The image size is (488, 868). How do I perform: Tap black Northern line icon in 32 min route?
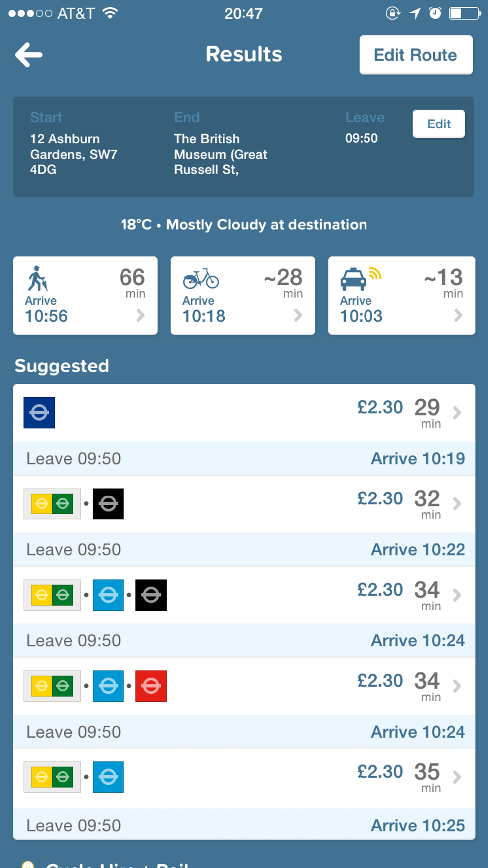click(108, 504)
